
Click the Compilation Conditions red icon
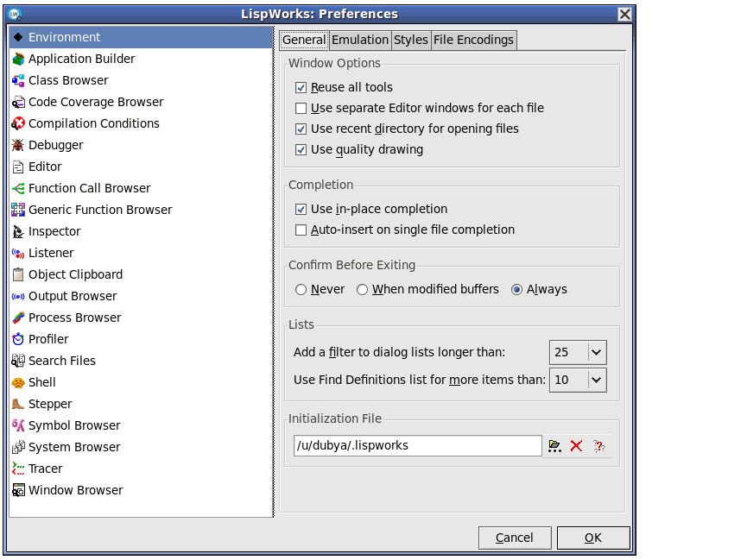pyautogui.click(x=18, y=123)
